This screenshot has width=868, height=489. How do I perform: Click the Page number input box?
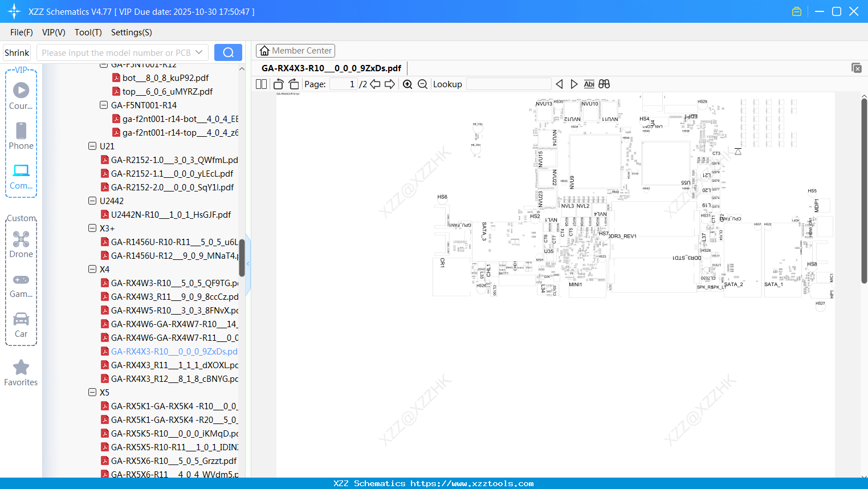[344, 84]
